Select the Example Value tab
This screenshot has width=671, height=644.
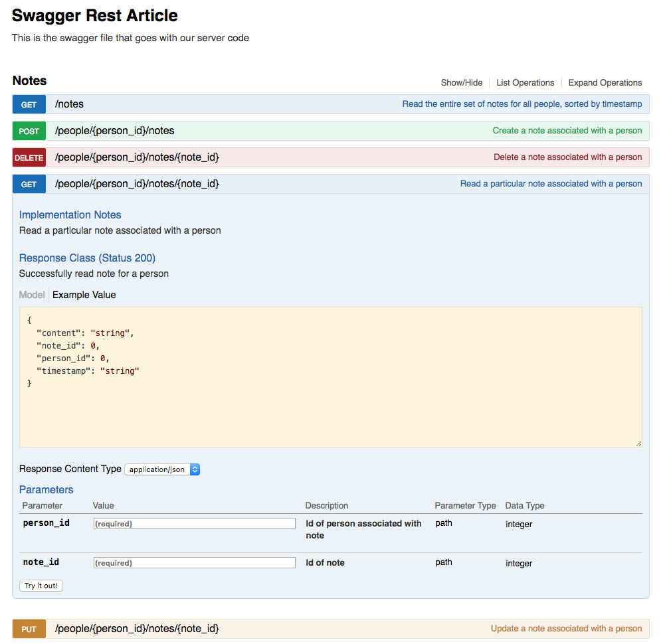point(84,295)
